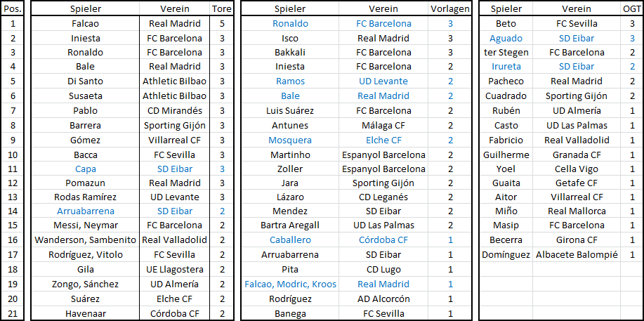644x321 pixels.
Task: Open the blue "Aguado" player link
Action: click(506, 37)
